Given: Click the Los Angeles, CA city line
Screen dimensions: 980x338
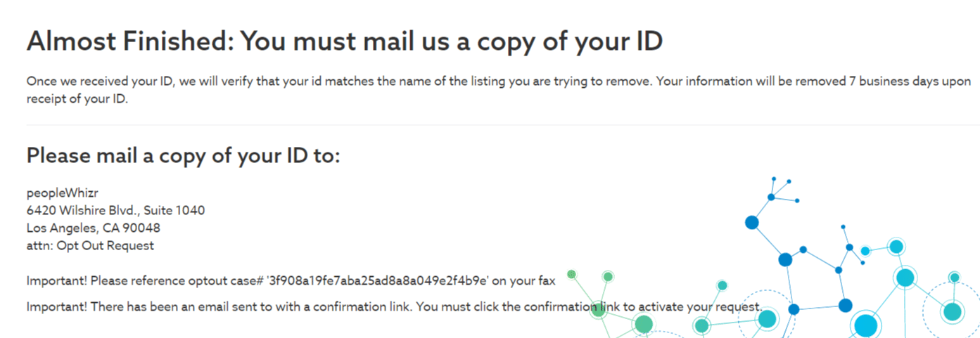Looking at the screenshot, I should (x=94, y=228).
